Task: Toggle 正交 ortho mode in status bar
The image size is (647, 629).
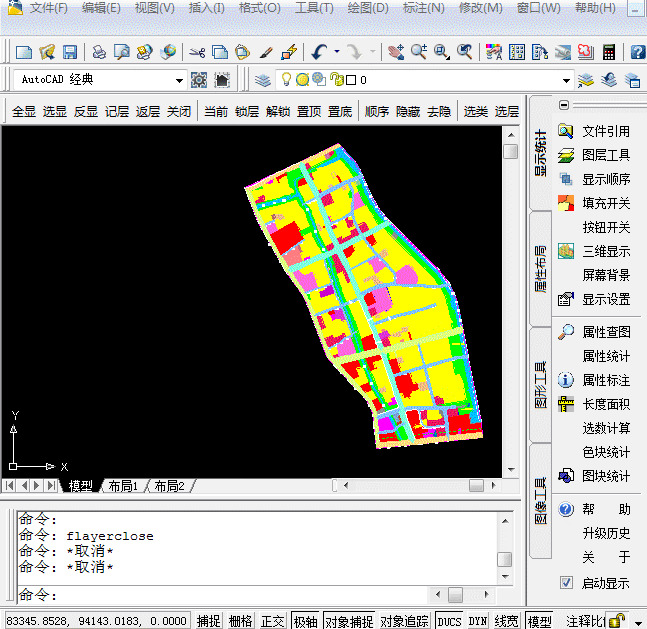Action: point(272,620)
